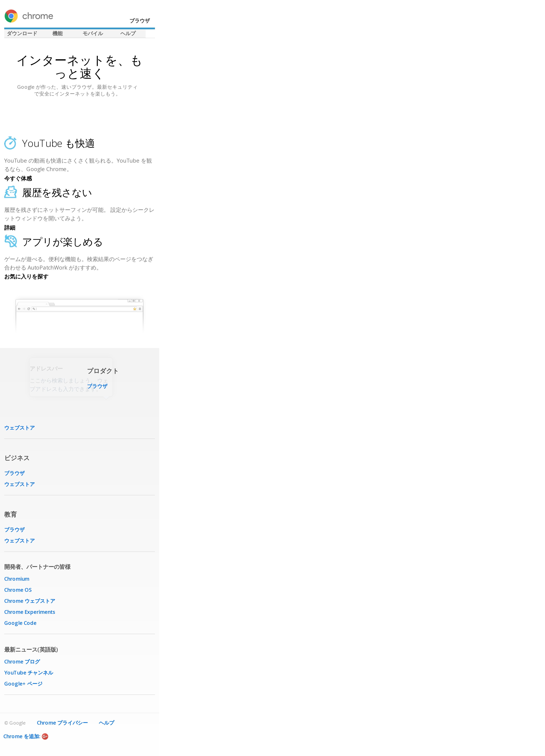
Task: Click ウェブストア link under 教育
Action: (x=20, y=541)
